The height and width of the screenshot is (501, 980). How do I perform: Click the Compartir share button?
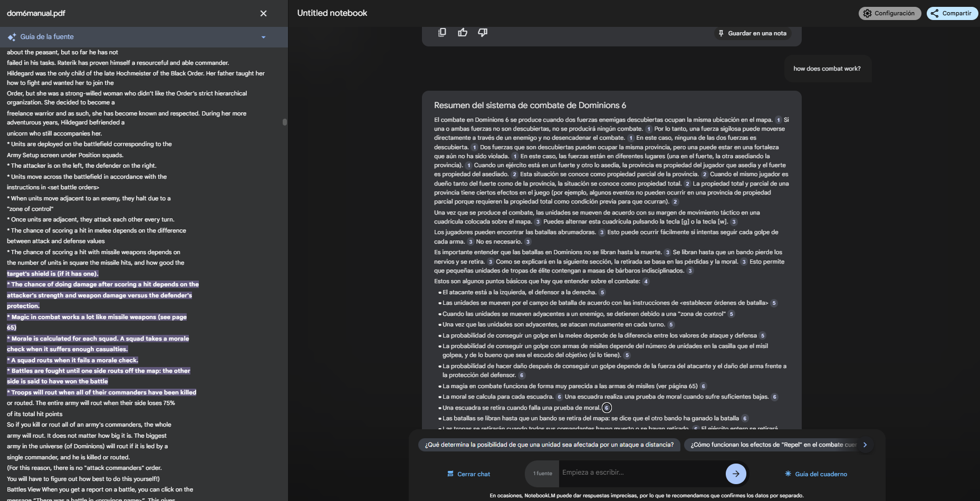click(952, 13)
